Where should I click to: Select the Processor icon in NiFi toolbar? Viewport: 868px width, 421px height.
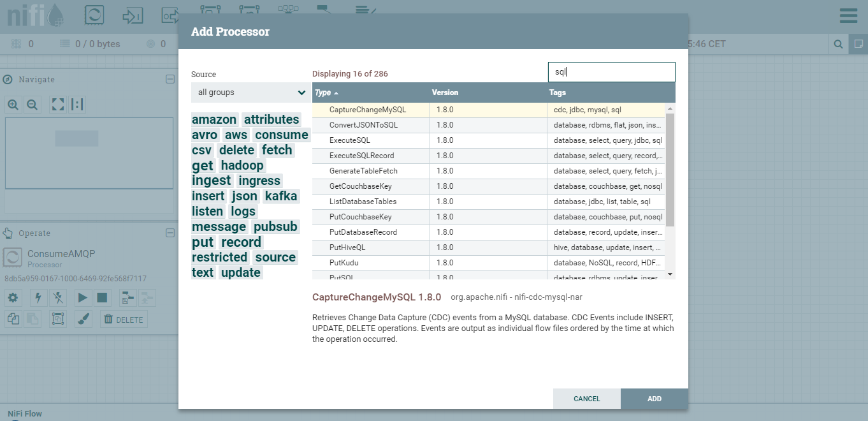(x=94, y=15)
